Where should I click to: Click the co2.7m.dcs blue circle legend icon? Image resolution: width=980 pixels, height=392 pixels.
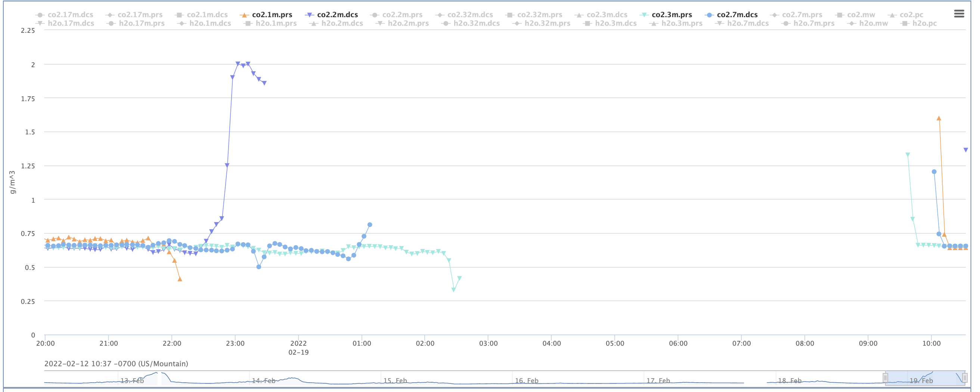709,15
